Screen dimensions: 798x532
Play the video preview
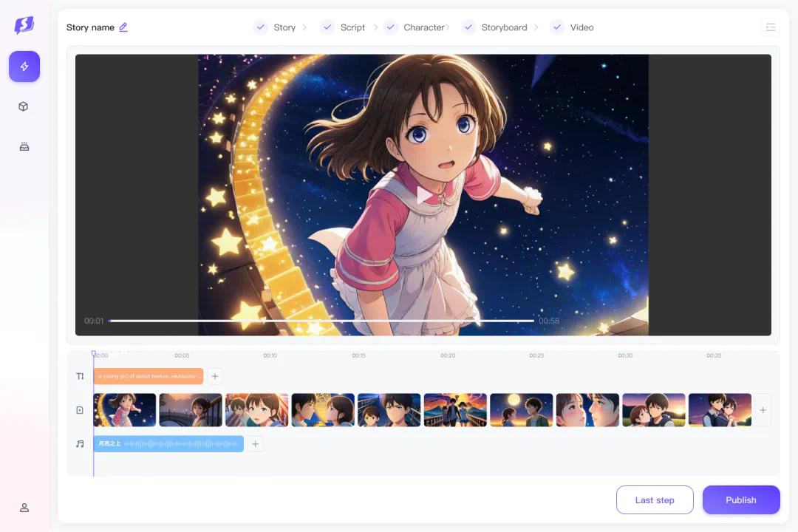click(x=423, y=195)
